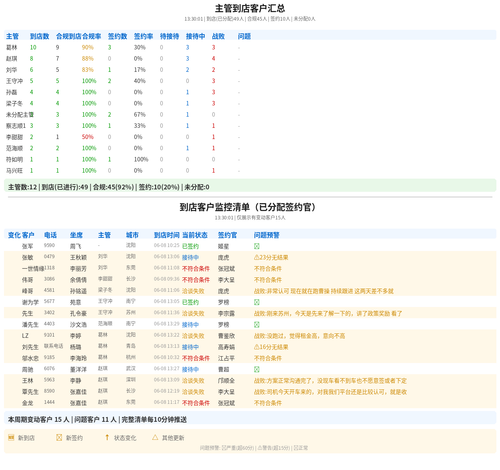500x470 pixels.
Task: Click the 接待中 column header
Action: click(x=195, y=36)
